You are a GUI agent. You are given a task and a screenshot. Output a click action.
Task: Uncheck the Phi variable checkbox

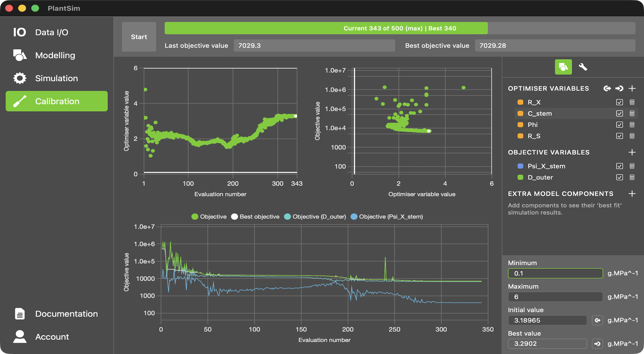tap(620, 125)
